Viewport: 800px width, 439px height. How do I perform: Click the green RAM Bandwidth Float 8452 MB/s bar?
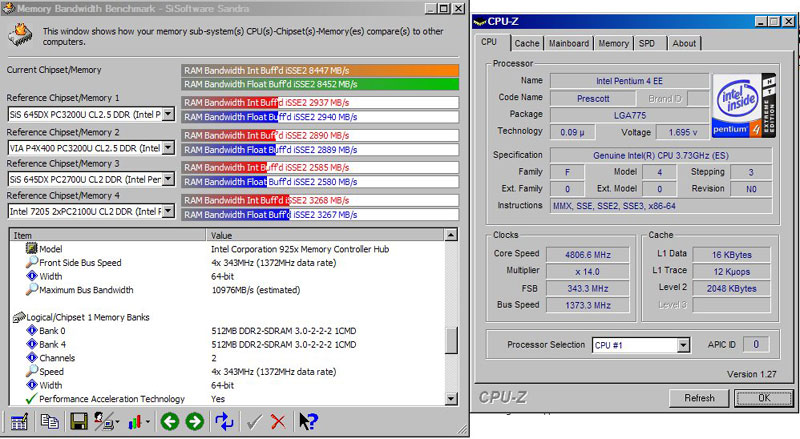coord(320,84)
